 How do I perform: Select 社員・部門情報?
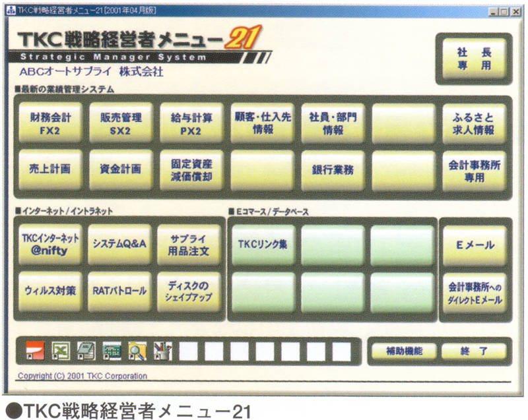pyautogui.click(x=333, y=123)
